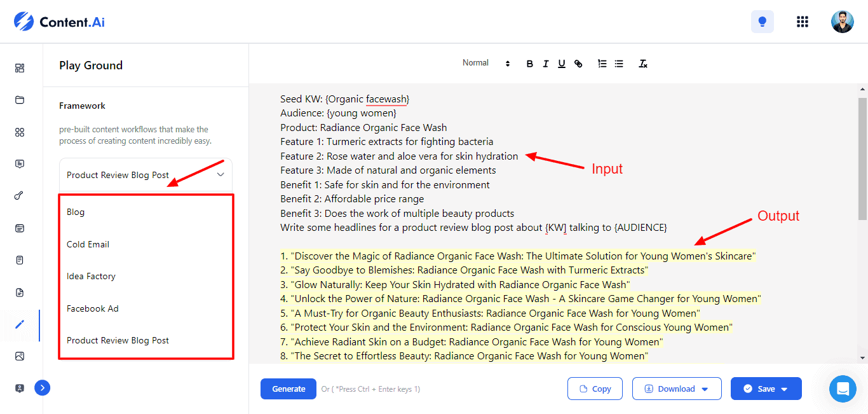The height and width of the screenshot is (414, 868).
Task: Choose Facebook Ad framework option
Action: click(93, 308)
